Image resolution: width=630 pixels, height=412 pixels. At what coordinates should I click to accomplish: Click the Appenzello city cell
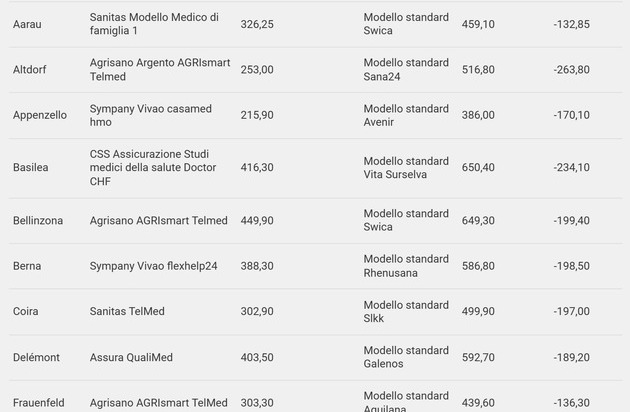(x=40, y=115)
